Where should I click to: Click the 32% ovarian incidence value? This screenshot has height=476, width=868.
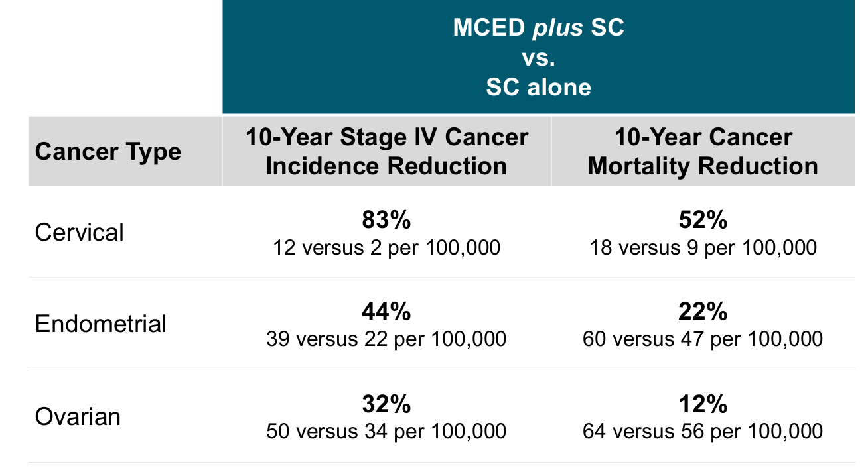387,404
